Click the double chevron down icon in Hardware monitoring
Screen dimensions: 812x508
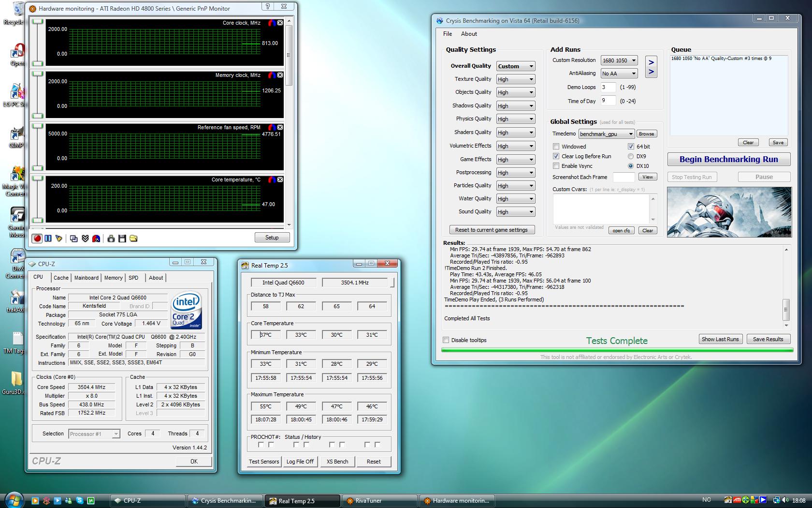(85, 238)
